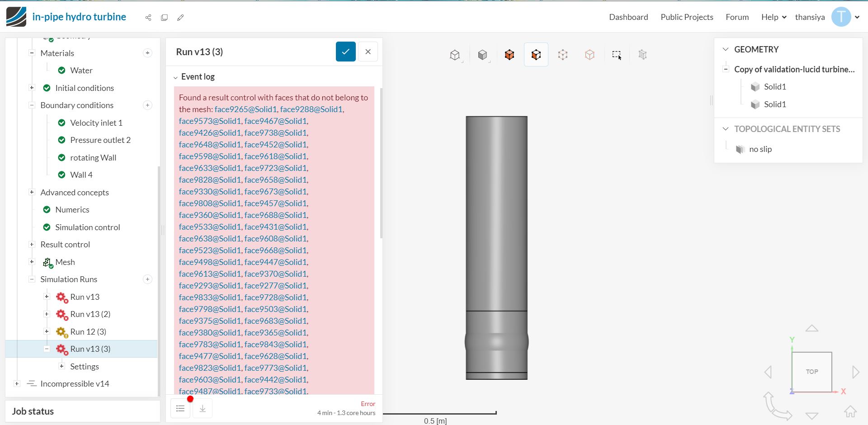Open the Forum link

(x=737, y=17)
